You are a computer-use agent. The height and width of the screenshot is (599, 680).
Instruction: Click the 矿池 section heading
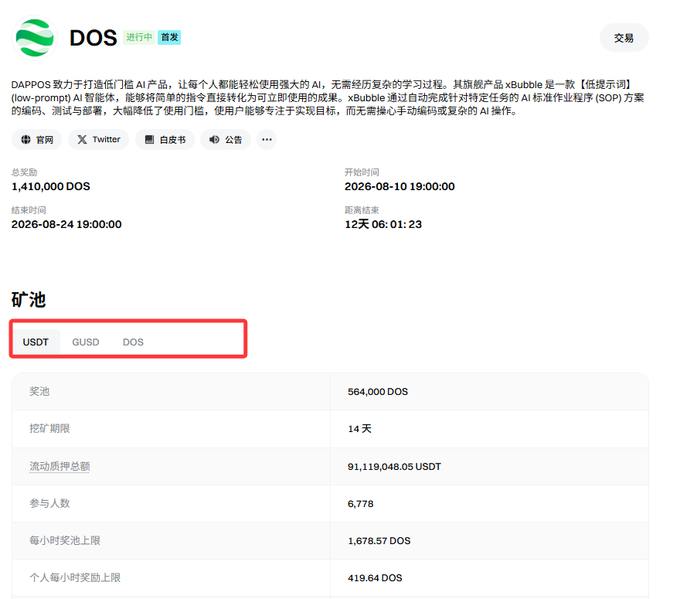(x=29, y=300)
